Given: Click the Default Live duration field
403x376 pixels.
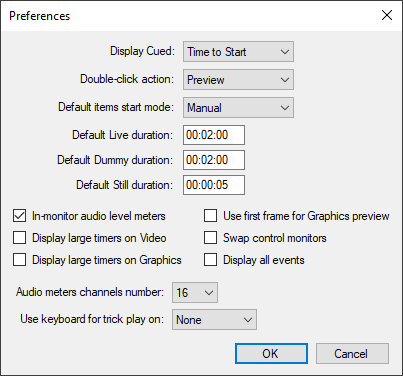Looking at the screenshot, I should click(214, 135).
